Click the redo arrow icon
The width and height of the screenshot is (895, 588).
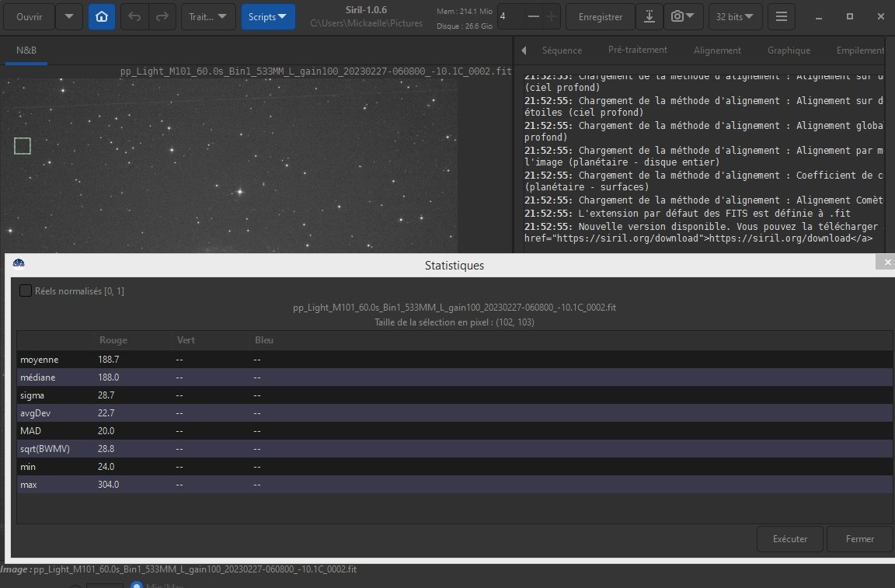162,16
